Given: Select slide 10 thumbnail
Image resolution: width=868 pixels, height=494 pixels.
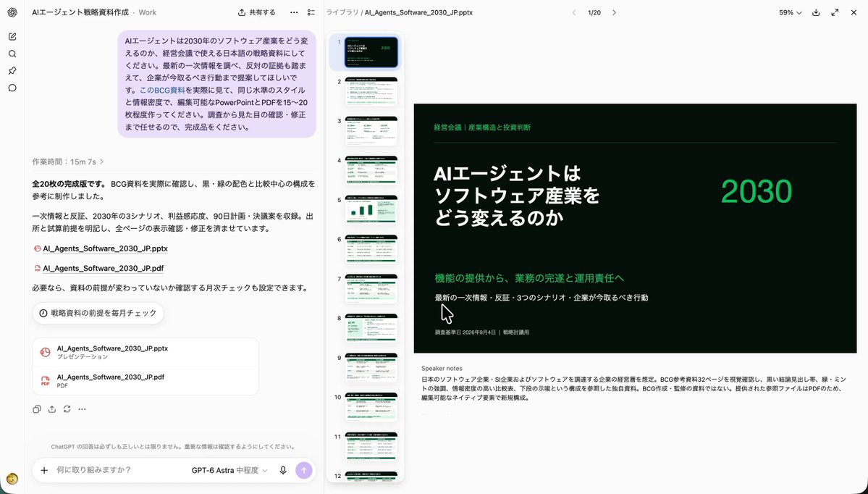Looking at the screenshot, I should [371, 408].
